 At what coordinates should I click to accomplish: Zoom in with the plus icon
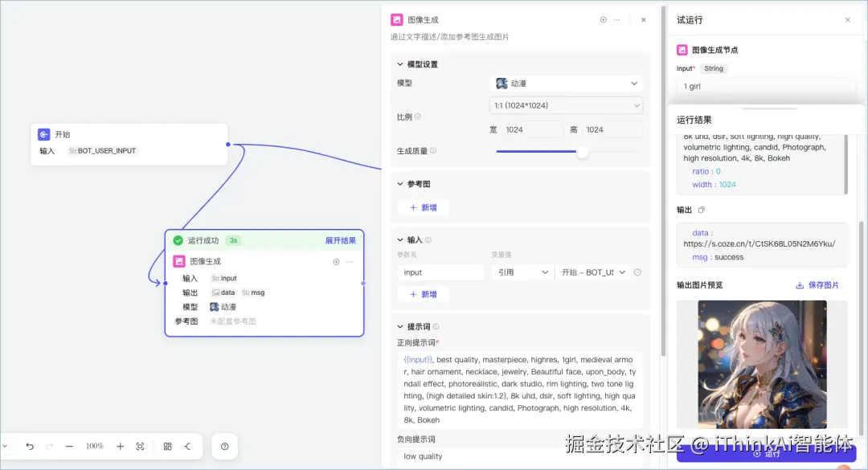tap(120, 446)
